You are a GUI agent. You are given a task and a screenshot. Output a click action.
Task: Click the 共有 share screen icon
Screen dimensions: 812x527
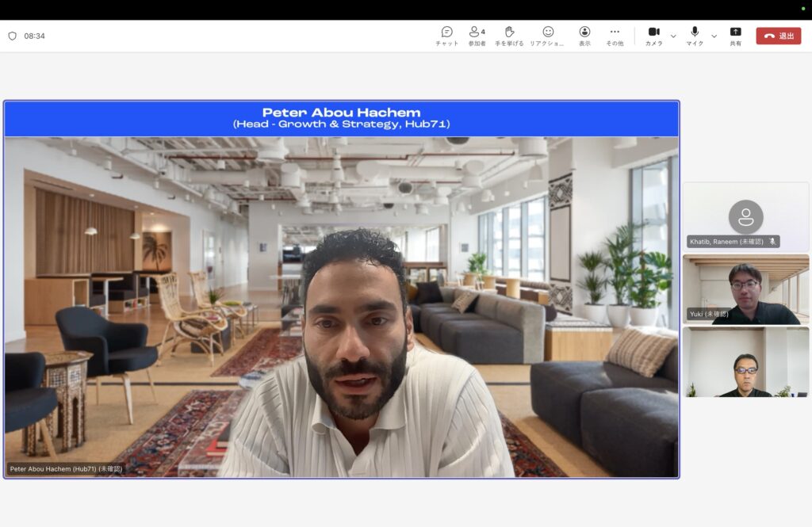(x=735, y=36)
